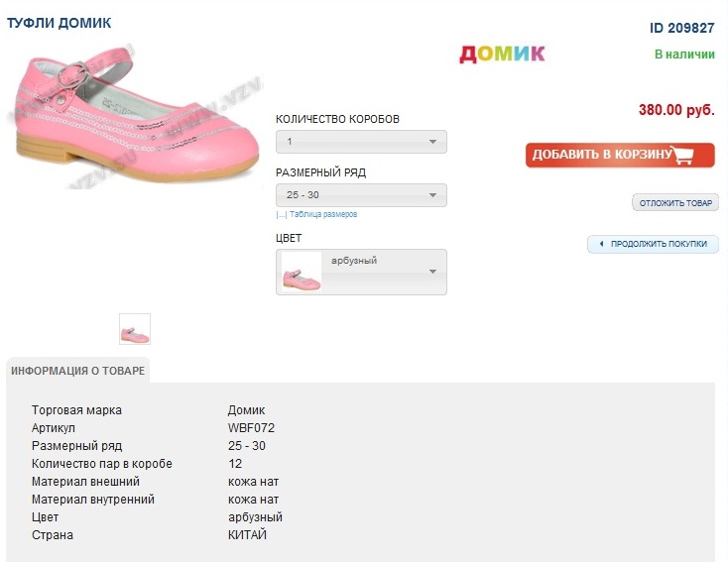Click the small pink shoe thumbnail below the photo
728x562 pixels.
point(135,329)
